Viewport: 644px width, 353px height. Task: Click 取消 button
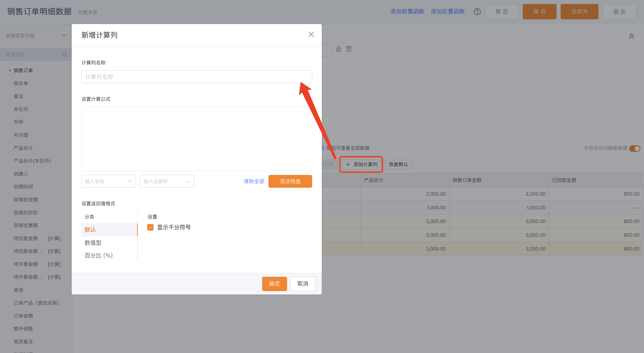303,284
